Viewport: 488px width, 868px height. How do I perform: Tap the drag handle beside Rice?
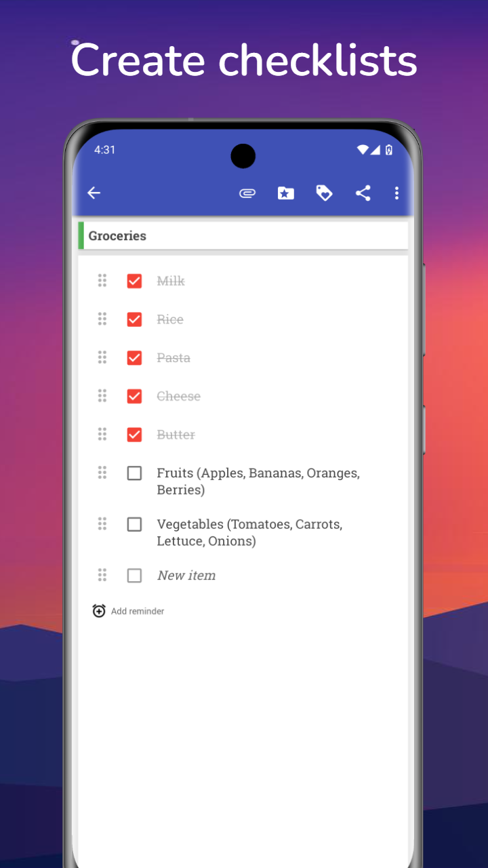pos(102,319)
